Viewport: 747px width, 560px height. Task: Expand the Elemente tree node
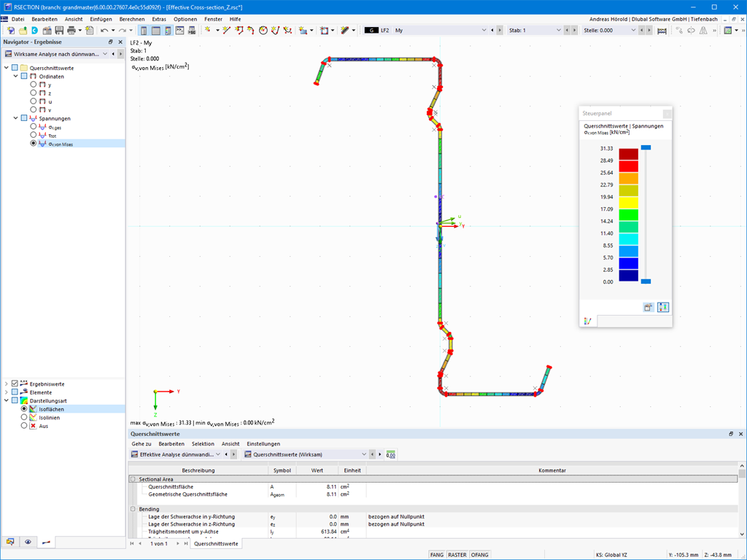click(x=6, y=392)
